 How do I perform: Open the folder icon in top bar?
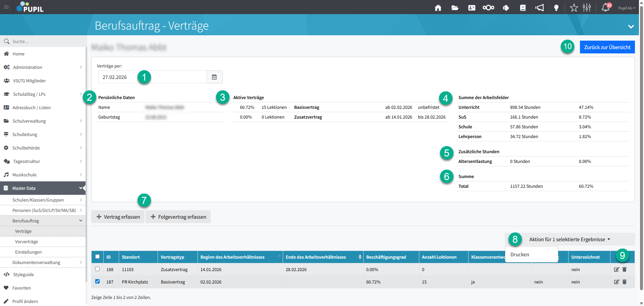455,8
